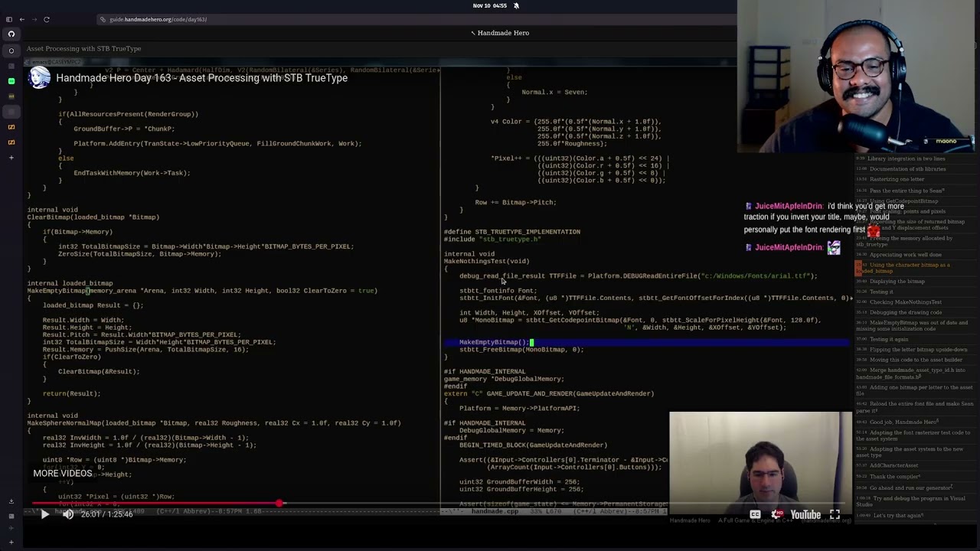
Task: Select the circle-icon tab in the sidebar
Action: pyautogui.click(x=11, y=51)
